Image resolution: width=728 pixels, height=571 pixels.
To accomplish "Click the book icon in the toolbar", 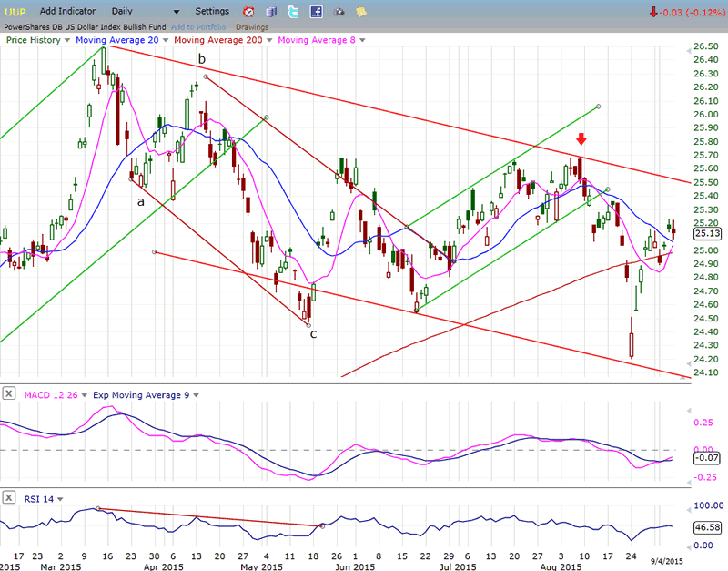I will (x=272, y=12).
